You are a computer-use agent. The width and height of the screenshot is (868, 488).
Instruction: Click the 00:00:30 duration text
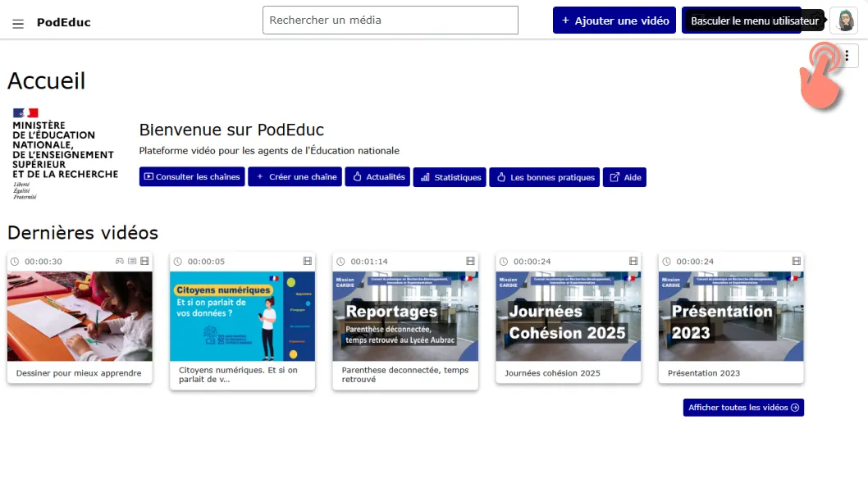tap(43, 262)
